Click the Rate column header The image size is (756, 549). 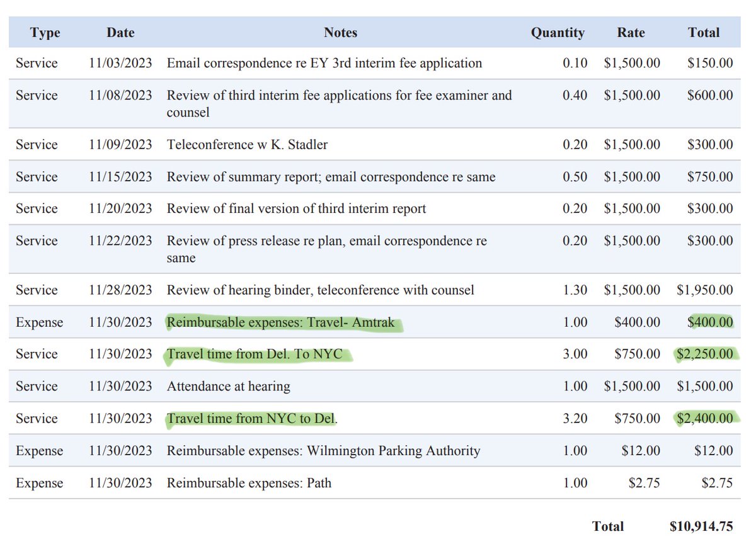pyautogui.click(x=631, y=33)
